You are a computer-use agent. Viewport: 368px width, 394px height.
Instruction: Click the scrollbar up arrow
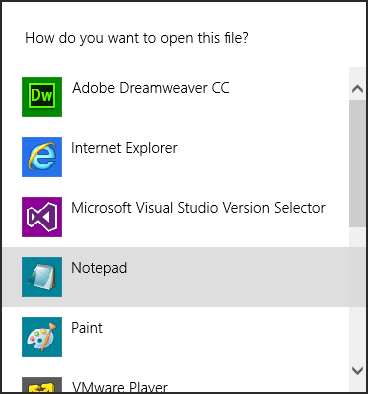tap(357, 89)
